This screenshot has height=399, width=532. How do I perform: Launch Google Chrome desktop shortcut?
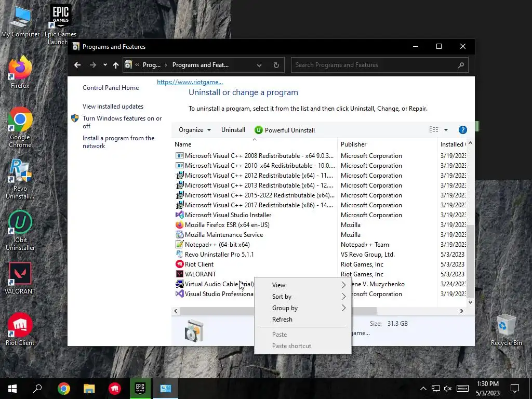tap(20, 128)
